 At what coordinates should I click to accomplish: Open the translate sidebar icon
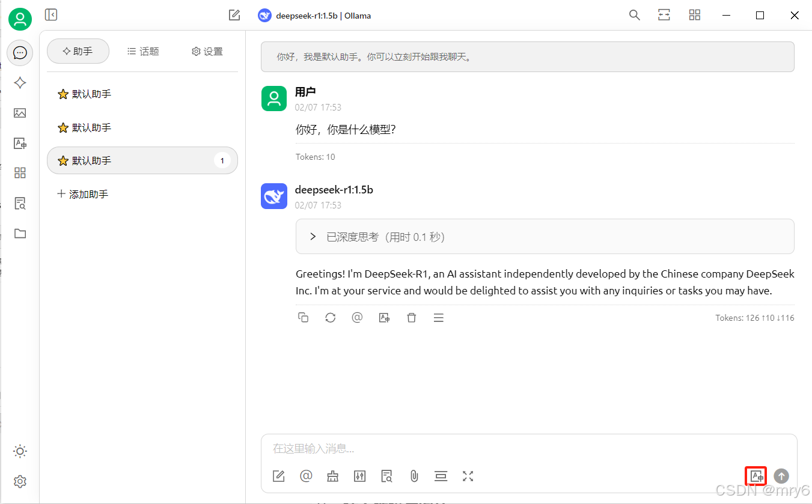20,143
